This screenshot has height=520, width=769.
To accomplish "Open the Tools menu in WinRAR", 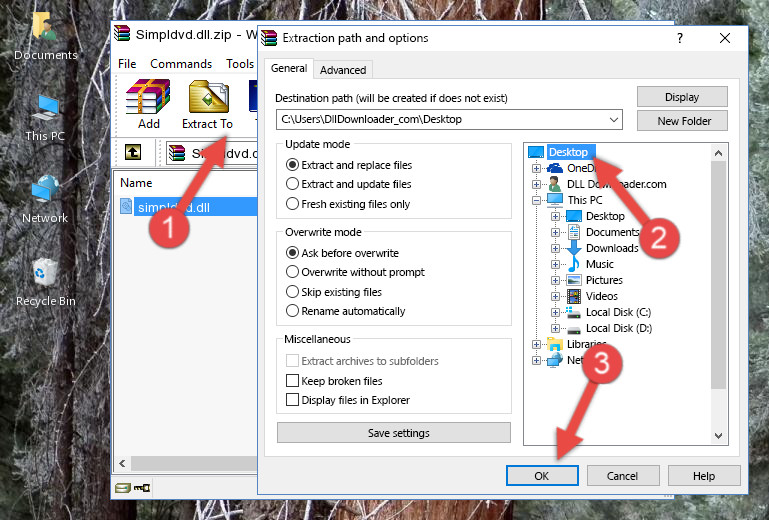I will click(x=240, y=64).
